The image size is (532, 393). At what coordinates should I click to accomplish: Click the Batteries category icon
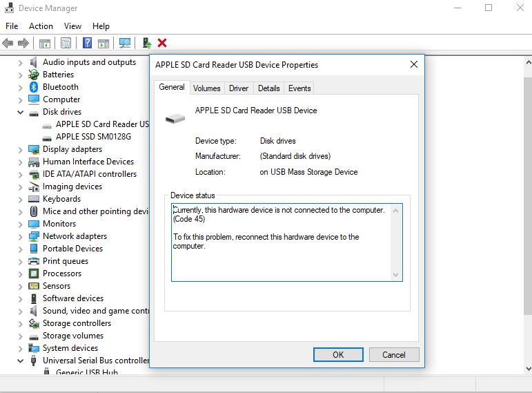[34, 75]
